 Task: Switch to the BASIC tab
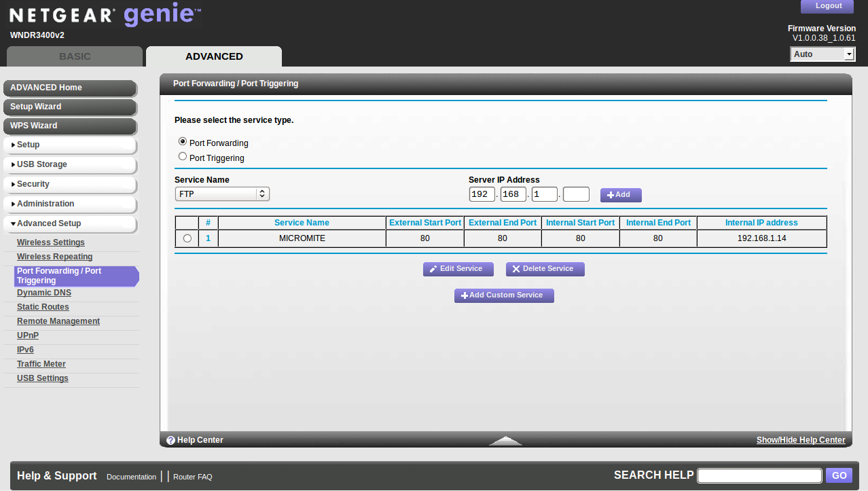pyautogui.click(x=74, y=56)
